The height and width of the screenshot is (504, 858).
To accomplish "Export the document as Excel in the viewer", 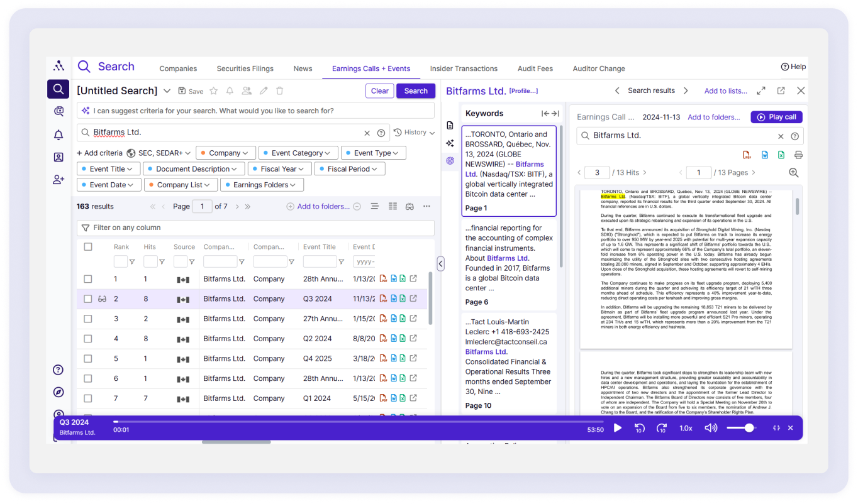I will (781, 155).
